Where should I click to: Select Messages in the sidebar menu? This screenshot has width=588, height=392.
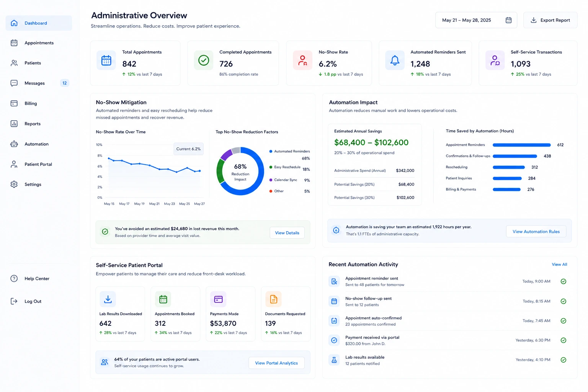pos(39,83)
